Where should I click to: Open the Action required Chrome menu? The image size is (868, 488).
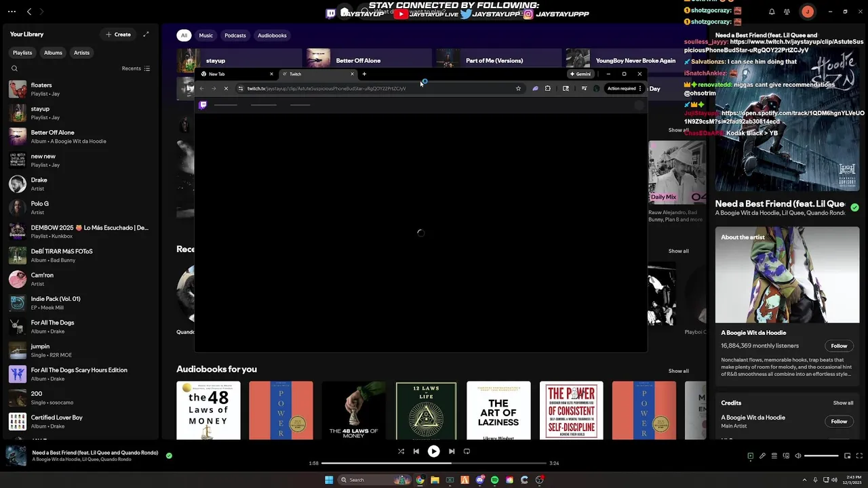point(625,88)
